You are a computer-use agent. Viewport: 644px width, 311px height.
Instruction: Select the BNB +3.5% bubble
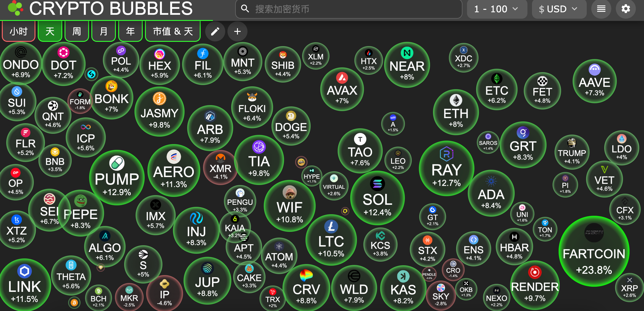(x=55, y=161)
